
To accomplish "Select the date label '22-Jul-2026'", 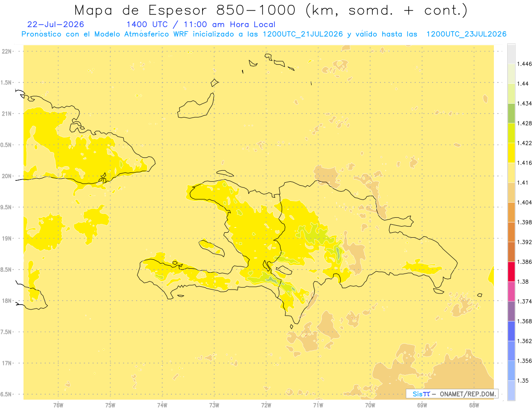I will click(x=55, y=24).
